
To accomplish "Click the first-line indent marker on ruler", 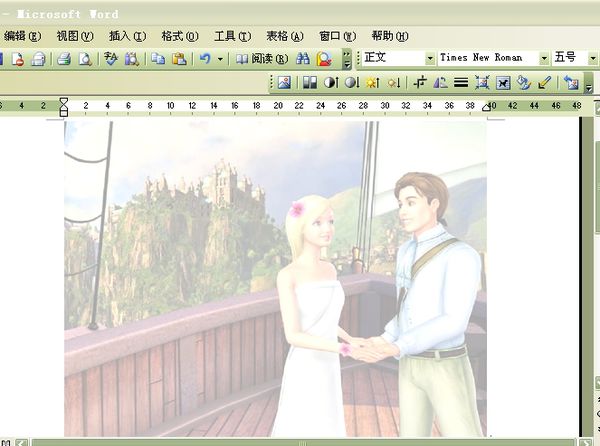I will (64, 101).
